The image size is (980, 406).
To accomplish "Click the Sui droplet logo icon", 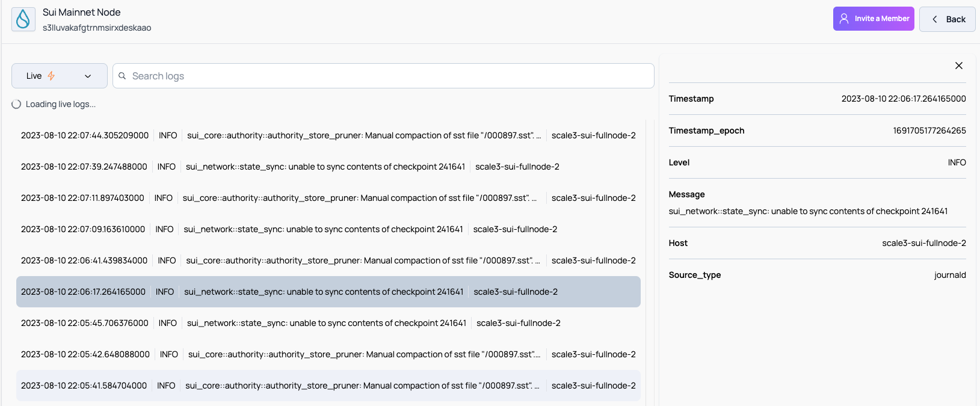I will pos(23,19).
